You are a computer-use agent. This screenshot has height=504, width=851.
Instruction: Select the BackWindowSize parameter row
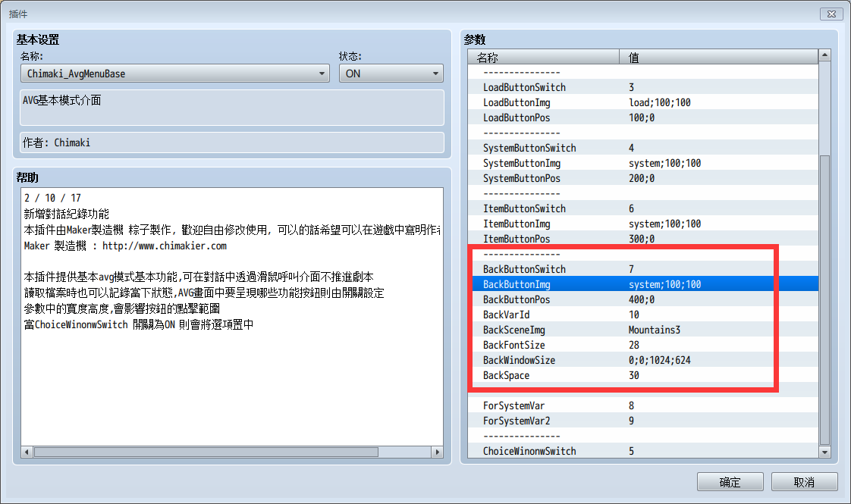(x=643, y=360)
